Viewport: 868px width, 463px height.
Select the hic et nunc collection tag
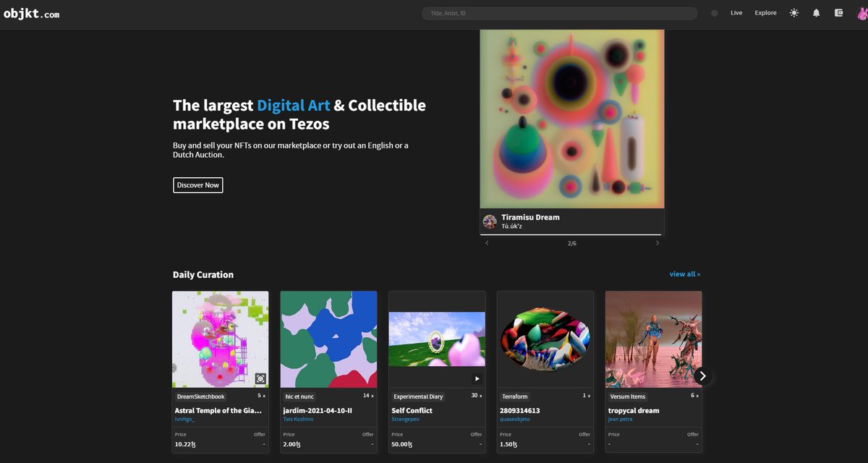tap(299, 396)
